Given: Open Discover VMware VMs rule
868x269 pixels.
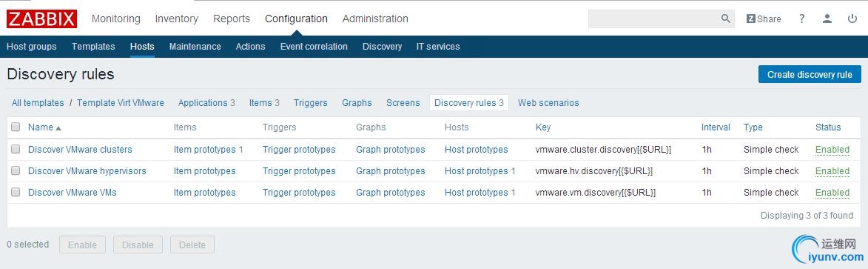Looking at the screenshot, I should 73,193.
